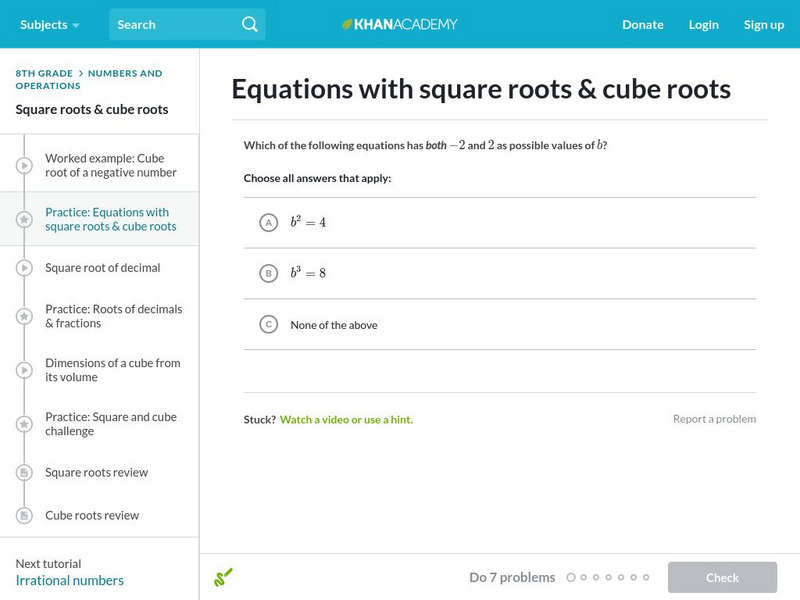Click the play icon beside Square root of decimal
This screenshot has width=800, height=600.
coord(24,268)
